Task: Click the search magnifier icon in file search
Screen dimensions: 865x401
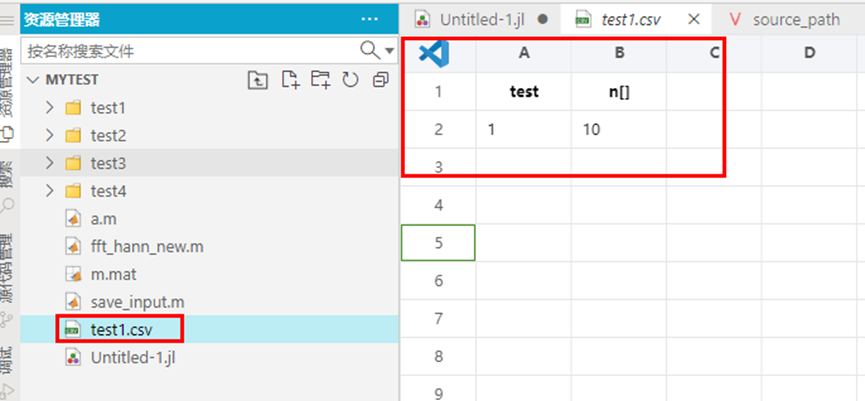Action: pos(370,51)
